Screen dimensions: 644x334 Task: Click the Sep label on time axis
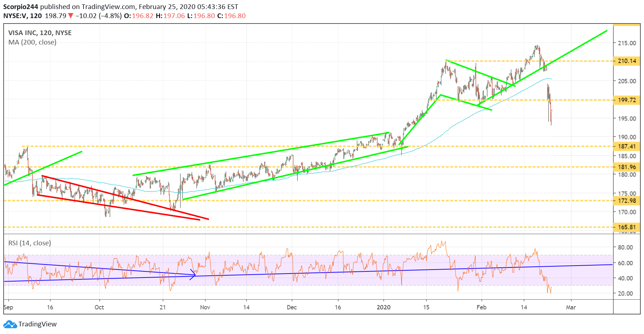(x=8, y=307)
